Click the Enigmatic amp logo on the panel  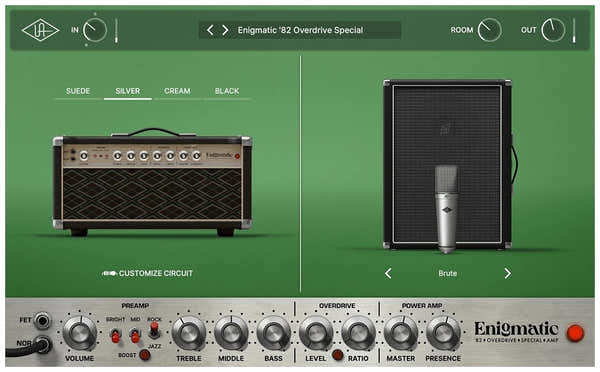[x=517, y=331]
